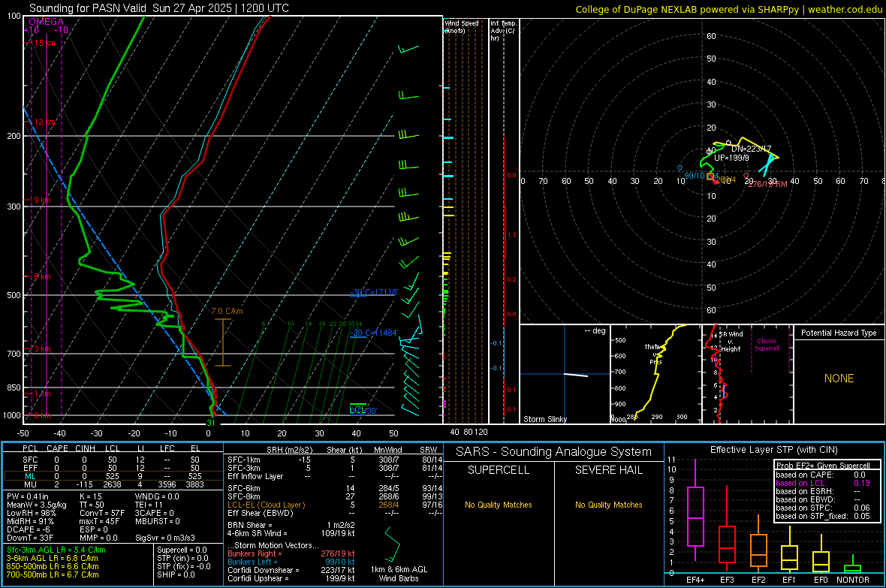Viewport: 886px width, 588px height.
Task: Click the CINH column header
Action: click(85, 448)
